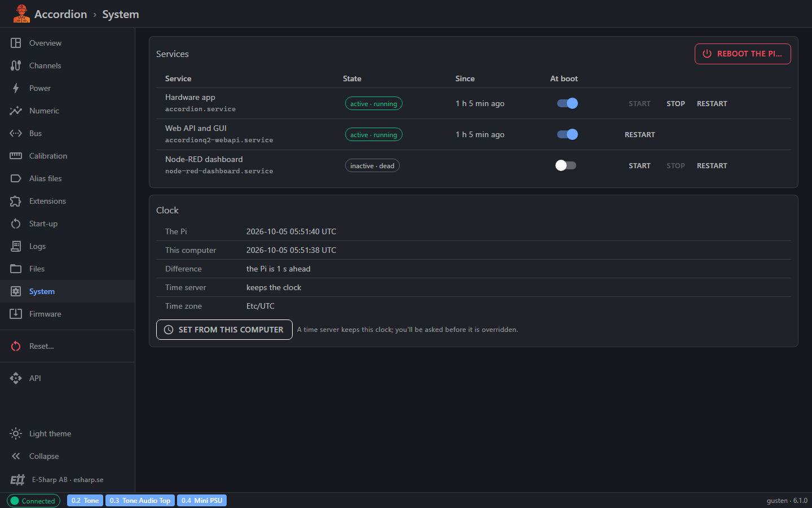The image size is (812, 508).
Task: Open API via its diamond icon
Action: 16,378
